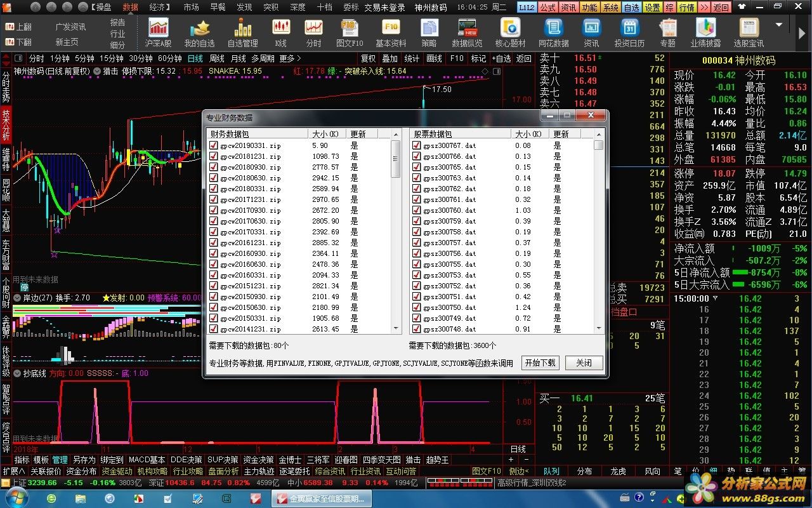Image resolution: width=812 pixels, height=508 pixels.
Task: Uncheck gpsz300760.dat checkbox
Action: pyautogui.click(x=416, y=210)
